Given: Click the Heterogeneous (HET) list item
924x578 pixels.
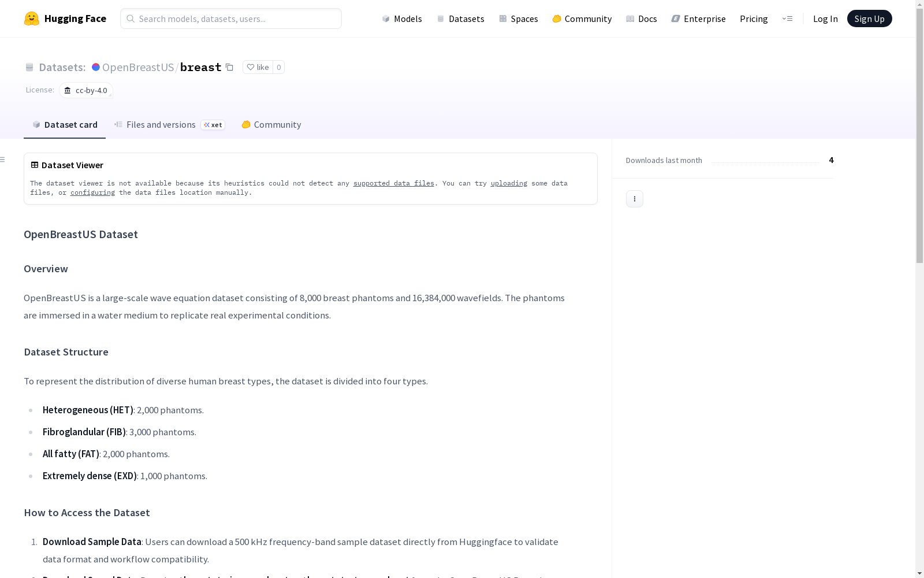Looking at the screenshot, I should coord(123,410).
